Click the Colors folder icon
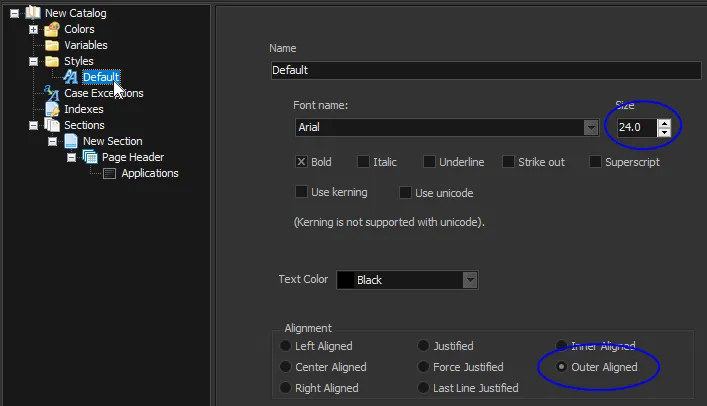 pos(52,29)
